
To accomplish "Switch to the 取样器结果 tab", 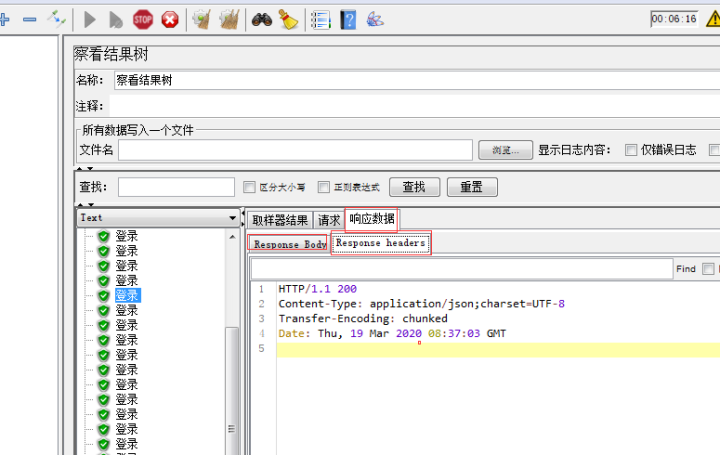I will pyautogui.click(x=280, y=220).
